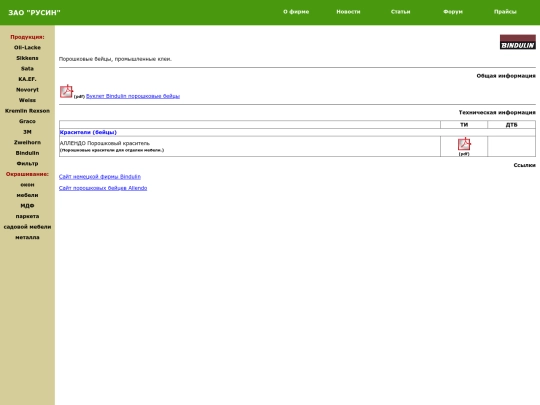The width and height of the screenshot is (540, 405).
Task: Open the 'Форум' page
Action: click(x=453, y=12)
